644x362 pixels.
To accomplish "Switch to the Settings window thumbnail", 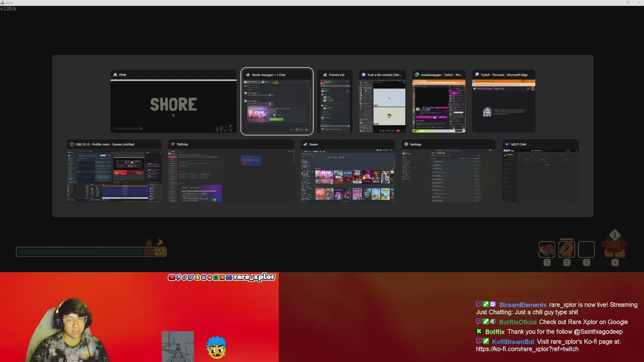I will click(x=449, y=171).
